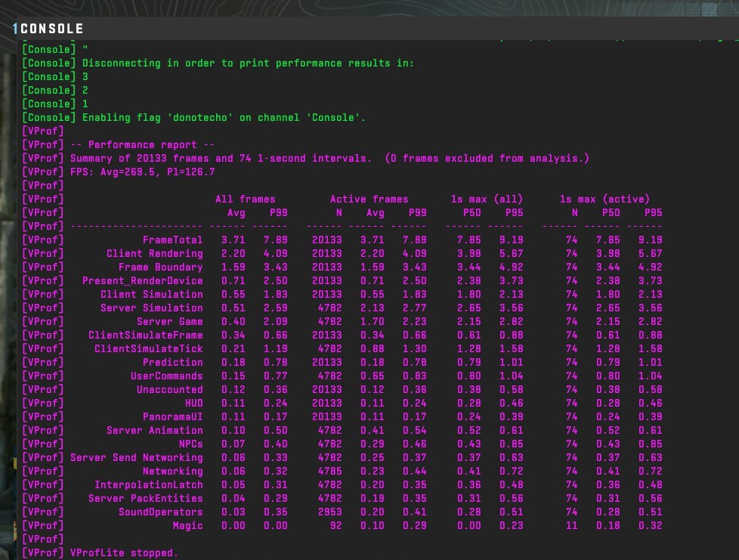Select the 'FPS: Avg=269.5, P1=126.7' line
This screenshot has height=560, width=739.
pyautogui.click(x=119, y=172)
